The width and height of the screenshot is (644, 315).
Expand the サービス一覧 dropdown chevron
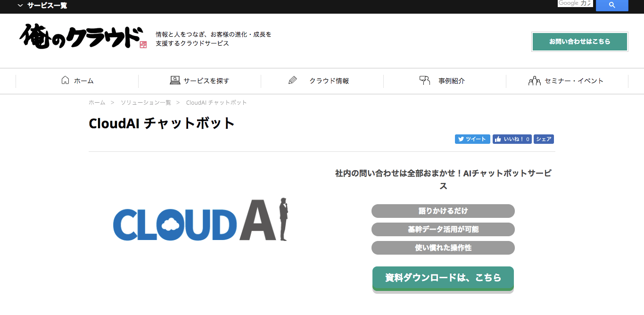[20, 6]
